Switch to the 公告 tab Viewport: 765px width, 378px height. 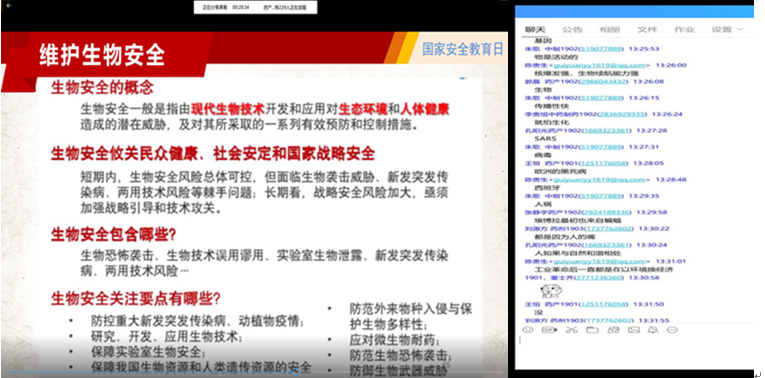(572, 30)
